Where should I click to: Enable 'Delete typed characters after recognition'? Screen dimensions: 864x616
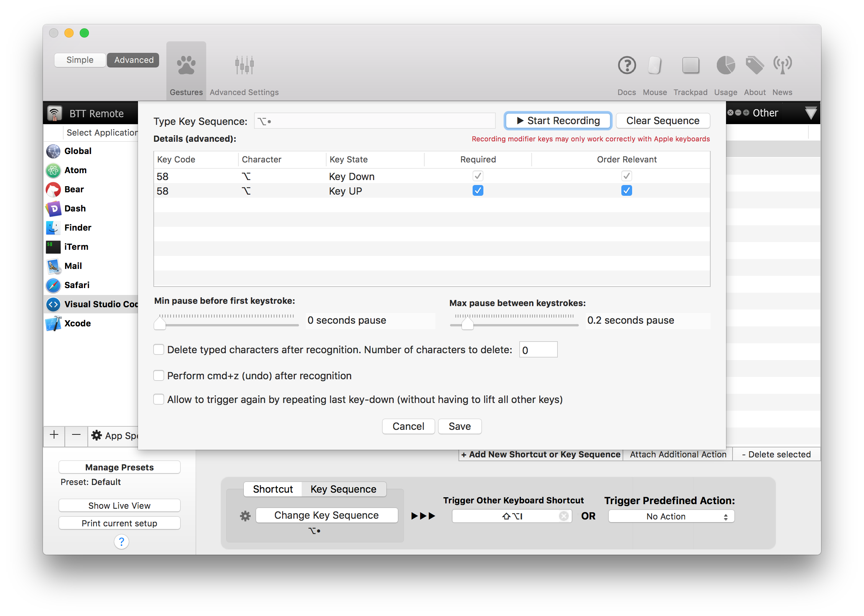pyautogui.click(x=159, y=349)
